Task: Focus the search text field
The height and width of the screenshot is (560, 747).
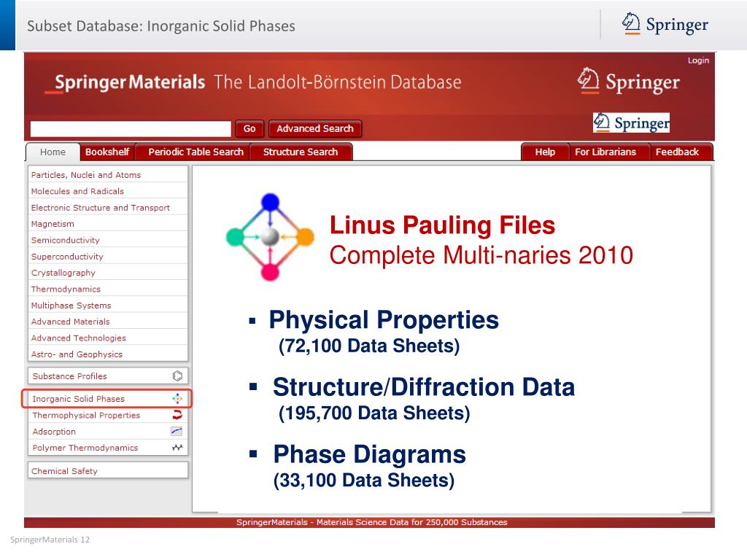Action: coord(131,128)
